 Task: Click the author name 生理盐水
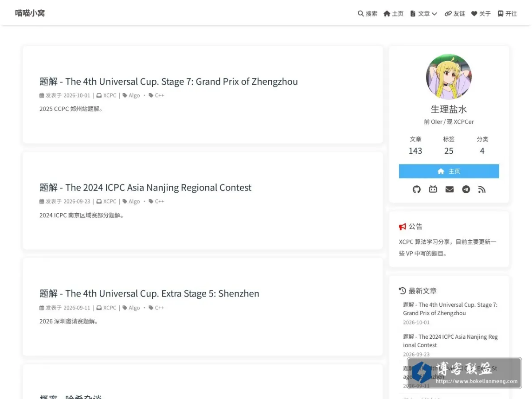tap(449, 109)
